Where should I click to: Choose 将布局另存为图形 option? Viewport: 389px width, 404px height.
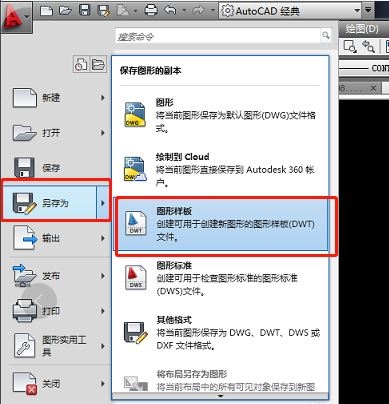220,380
